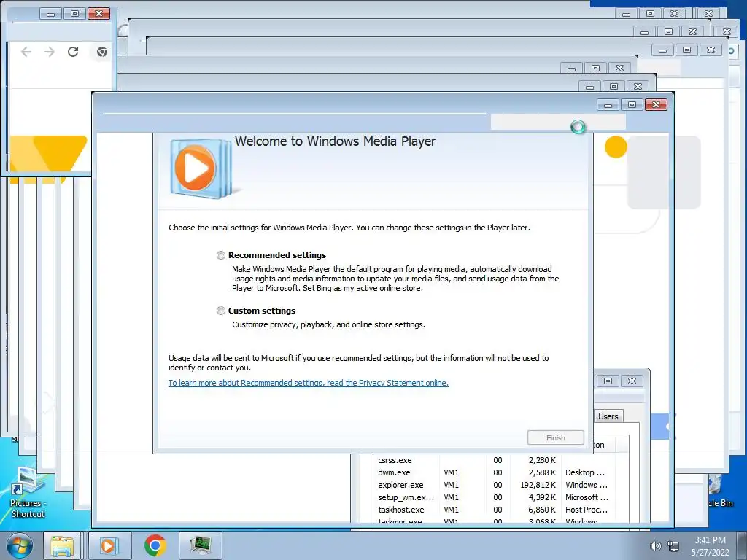Open the Windows Start menu
Screen dimensions: 747x560
(x=20, y=545)
